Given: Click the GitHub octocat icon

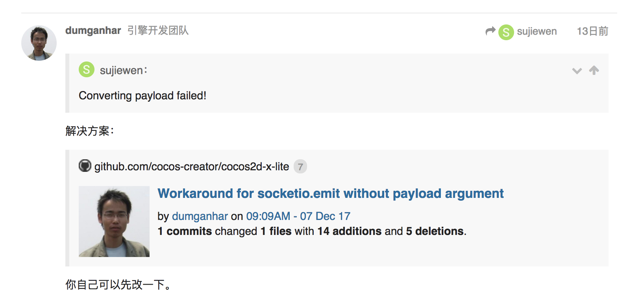Looking at the screenshot, I should pyautogui.click(x=85, y=166).
